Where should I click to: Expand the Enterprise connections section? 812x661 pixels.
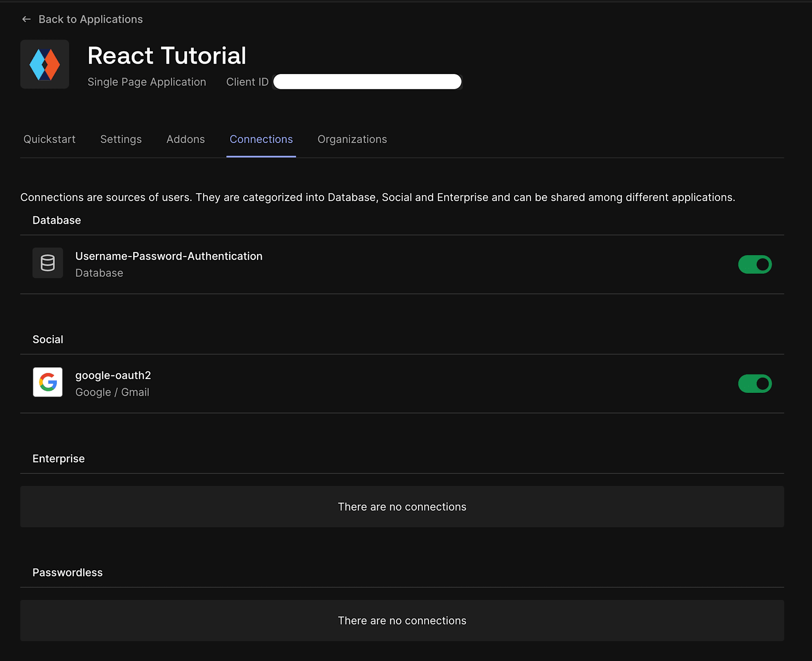pyautogui.click(x=58, y=459)
